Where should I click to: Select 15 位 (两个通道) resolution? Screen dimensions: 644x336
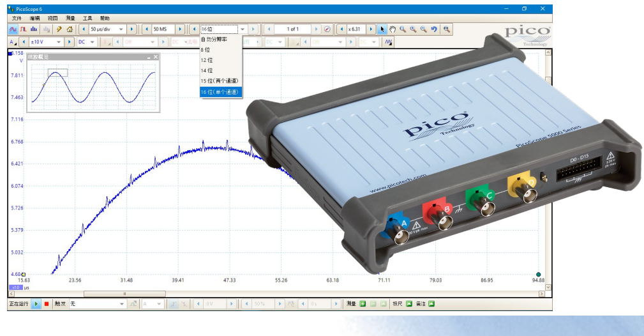(x=221, y=81)
